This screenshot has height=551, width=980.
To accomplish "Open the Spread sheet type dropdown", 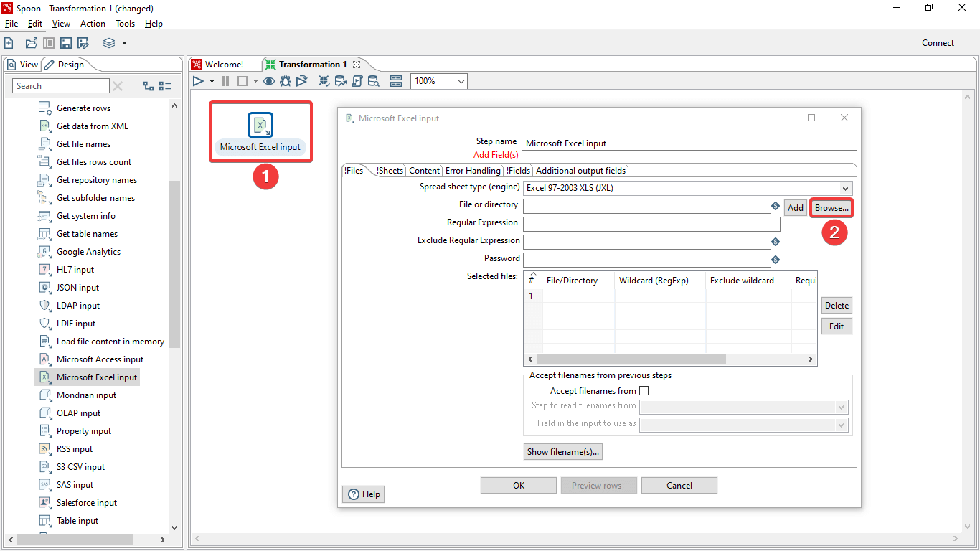I will click(689, 189).
